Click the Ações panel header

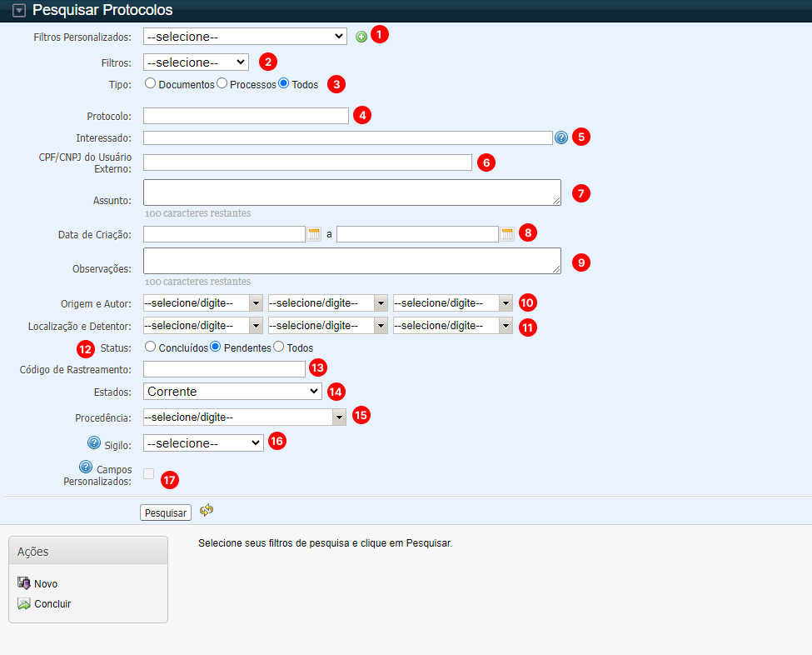click(x=88, y=551)
